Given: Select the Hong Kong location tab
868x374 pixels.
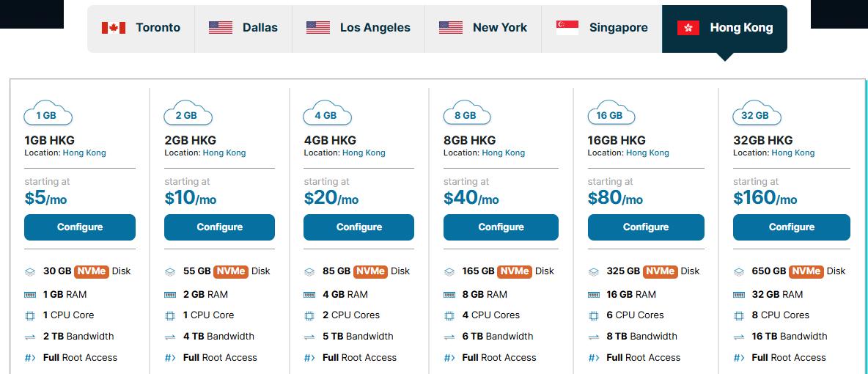Looking at the screenshot, I should coord(724,28).
